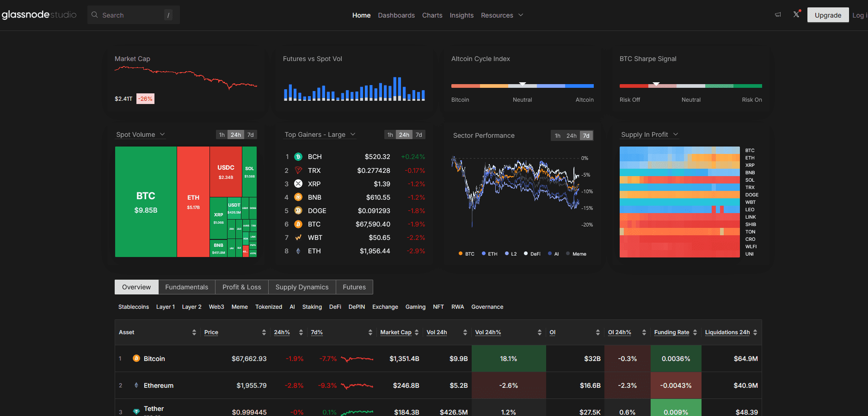Select the BCH coin icon in Top Gainers
Image resolution: width=868 pixels, height=416 pixels.
point(299,157)
